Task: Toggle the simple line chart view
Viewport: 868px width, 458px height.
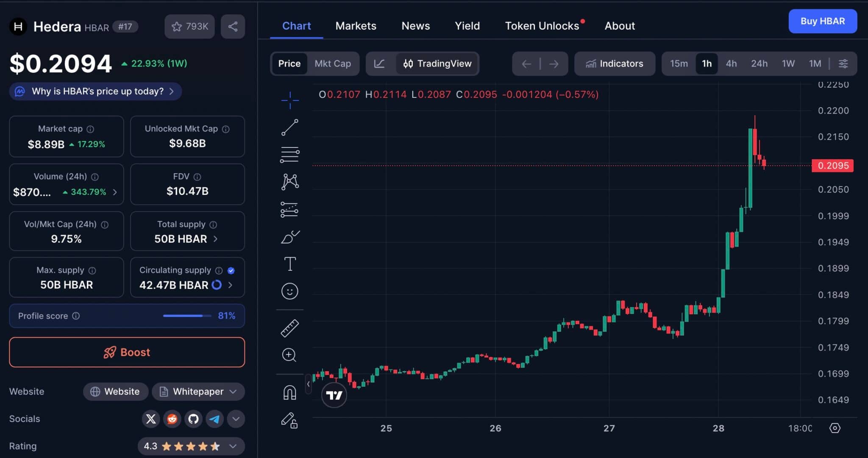Action: pyautogui.click(x=379, y=64)
